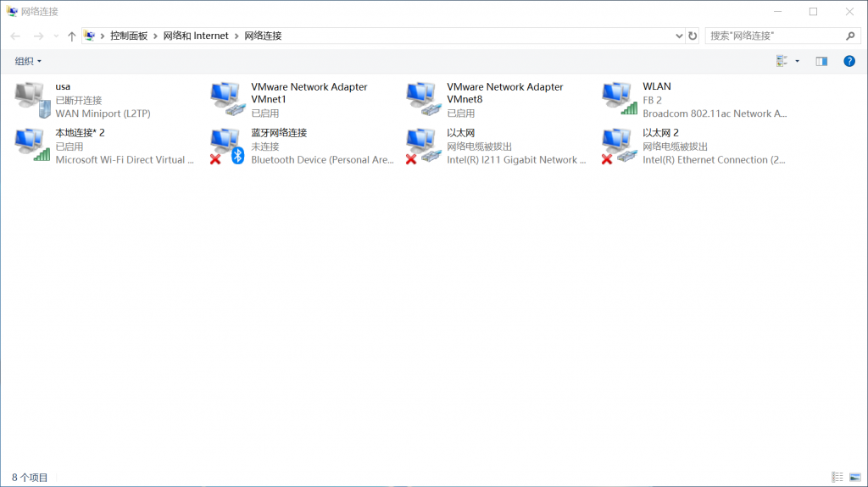Image resolution: width=868 pixels, height=487 pixels.
Task: Select the 以太网 Intel I211 adapter icon
Action: pos(425,146)
